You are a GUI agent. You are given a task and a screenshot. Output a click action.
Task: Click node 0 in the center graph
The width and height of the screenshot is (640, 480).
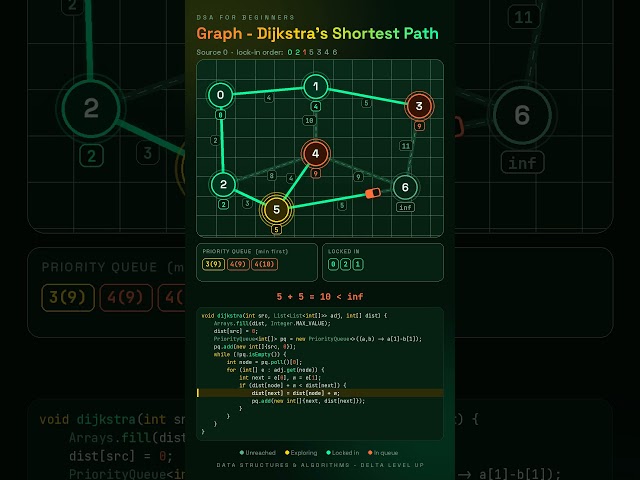click(220, 95)
